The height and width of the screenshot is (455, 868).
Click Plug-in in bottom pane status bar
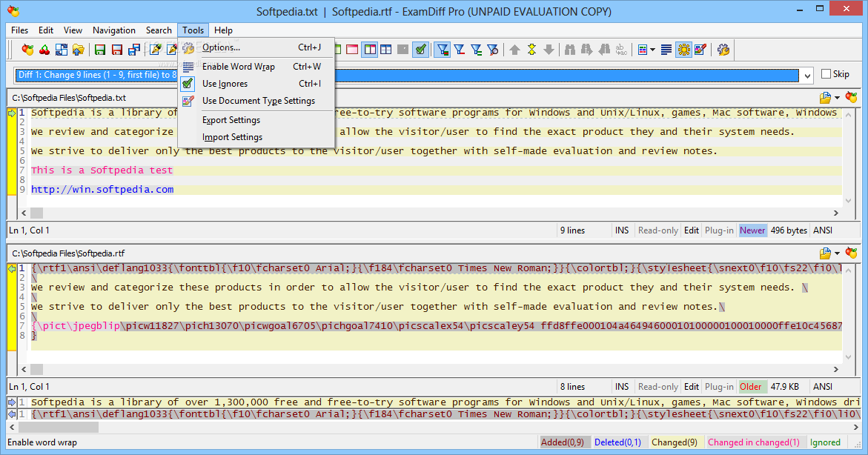click(x=719, y=386)
